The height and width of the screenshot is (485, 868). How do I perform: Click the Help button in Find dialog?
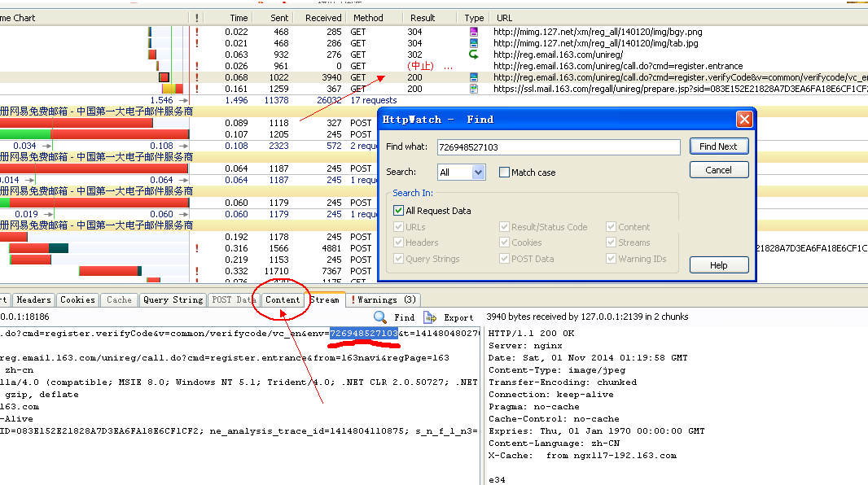pos(718,265)
